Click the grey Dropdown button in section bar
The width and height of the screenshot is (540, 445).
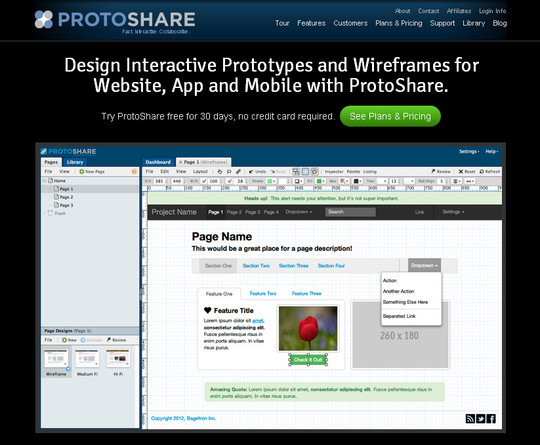tap(424, 266)
